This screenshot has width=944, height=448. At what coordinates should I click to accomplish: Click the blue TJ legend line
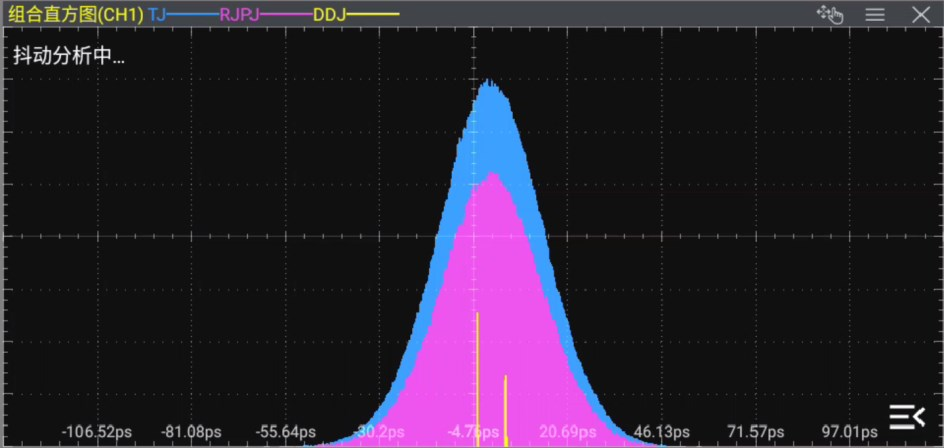[x=193, y=15]
